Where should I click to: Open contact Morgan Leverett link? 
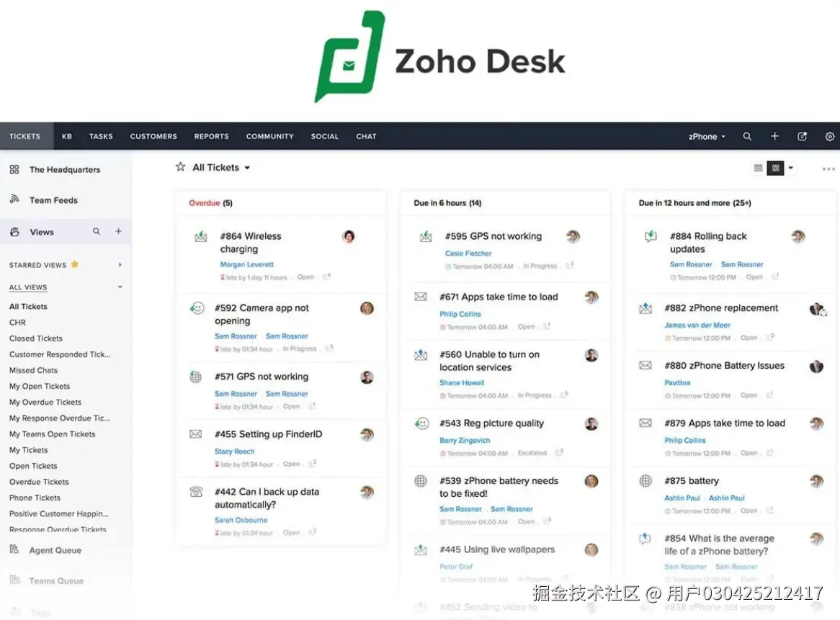(x=247, y=264)
